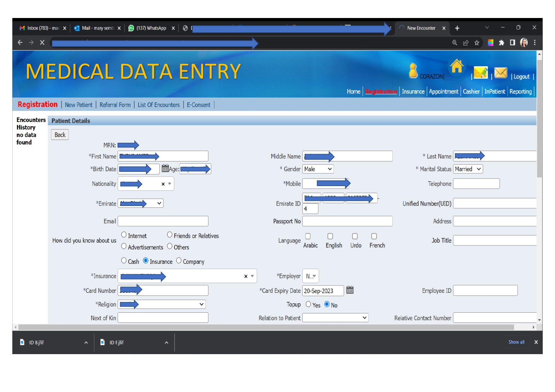Stop page loading in browser toolbar
Image resolution: width=555 pixels, height=392 pixels.
42,42
